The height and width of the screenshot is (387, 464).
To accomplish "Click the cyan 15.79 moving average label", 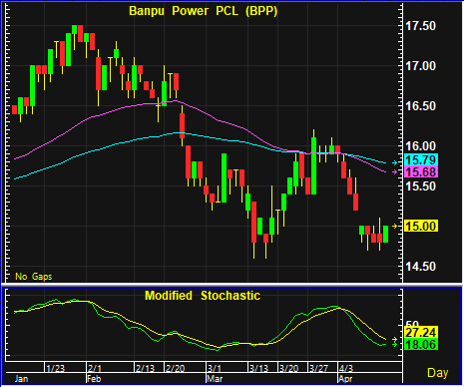I will pos(421,160).
